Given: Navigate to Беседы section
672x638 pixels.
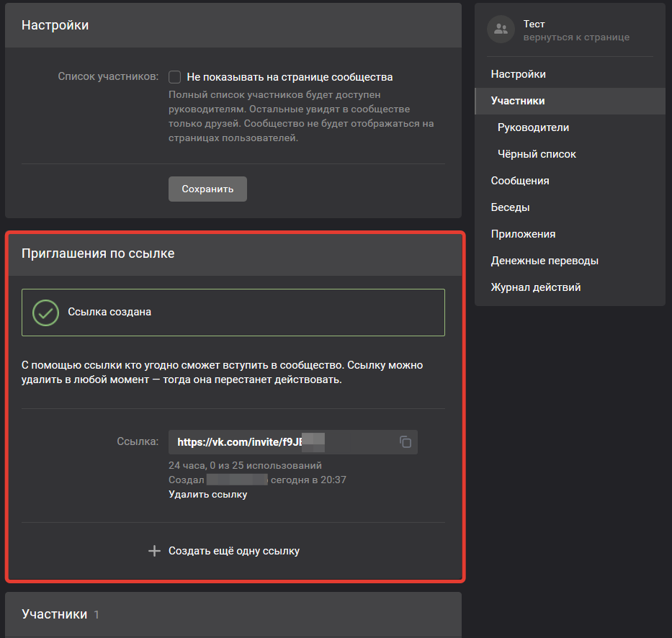Looking at the screenshot, I should tap(510, 207).
